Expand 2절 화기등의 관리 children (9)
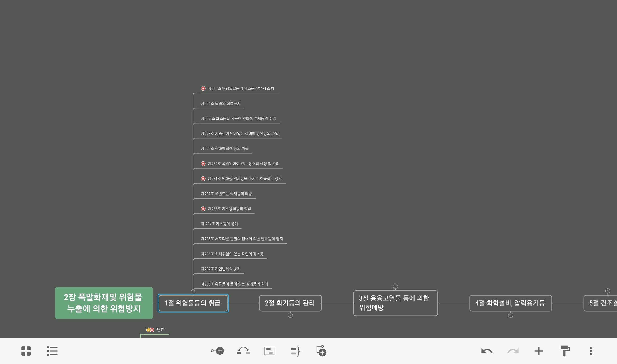Viewport: 617px width, 364px height. point(290,315)
